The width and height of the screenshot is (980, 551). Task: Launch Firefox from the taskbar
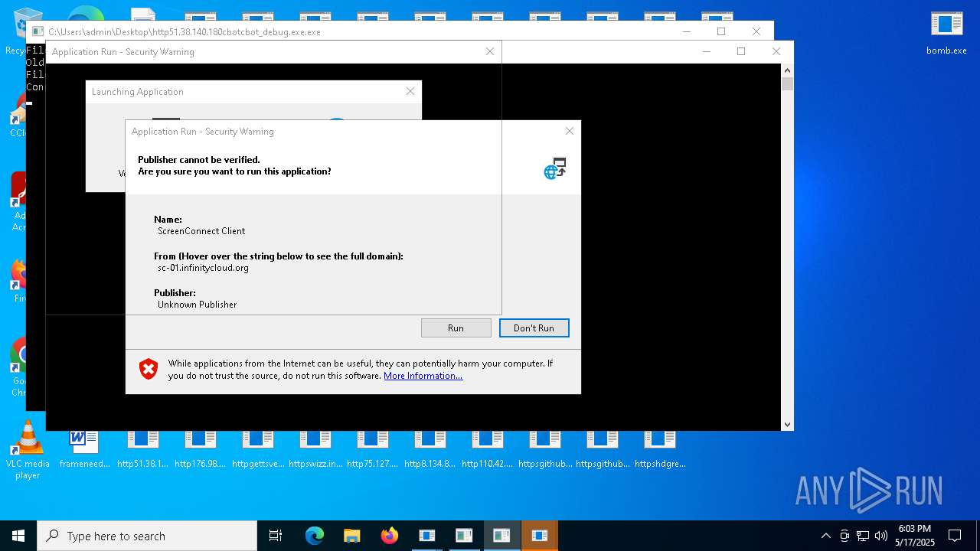[x=389, y=536]
